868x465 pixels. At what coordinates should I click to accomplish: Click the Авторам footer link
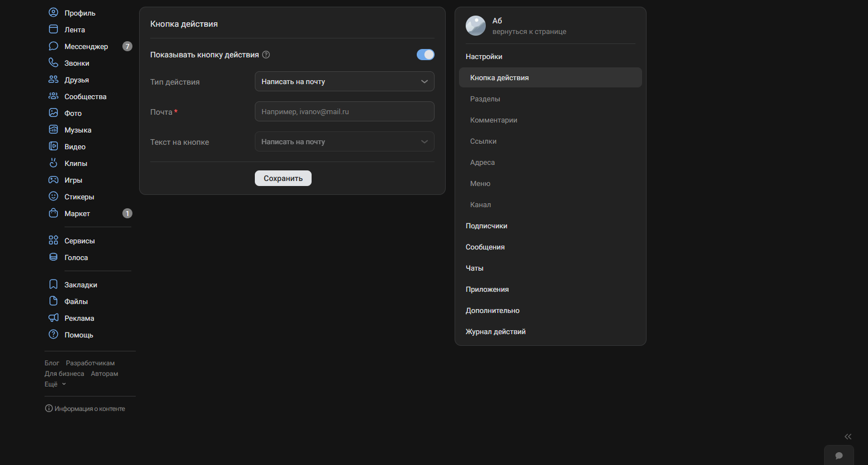pyautogui.click(x=105, y=374)
